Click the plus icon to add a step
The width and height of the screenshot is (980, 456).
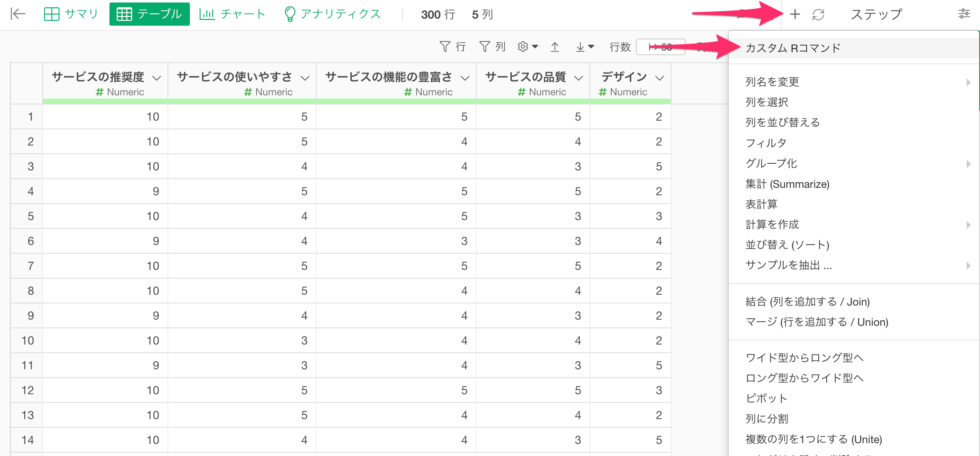[795, 15]
